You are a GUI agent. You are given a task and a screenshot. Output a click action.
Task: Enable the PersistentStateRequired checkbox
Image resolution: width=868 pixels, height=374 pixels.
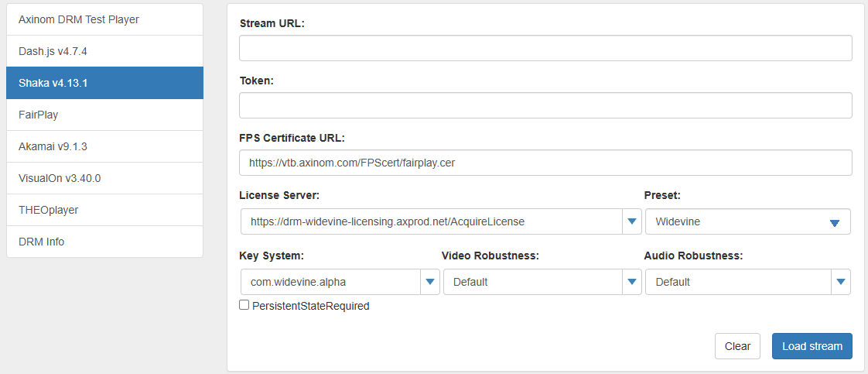pos(244,305)
